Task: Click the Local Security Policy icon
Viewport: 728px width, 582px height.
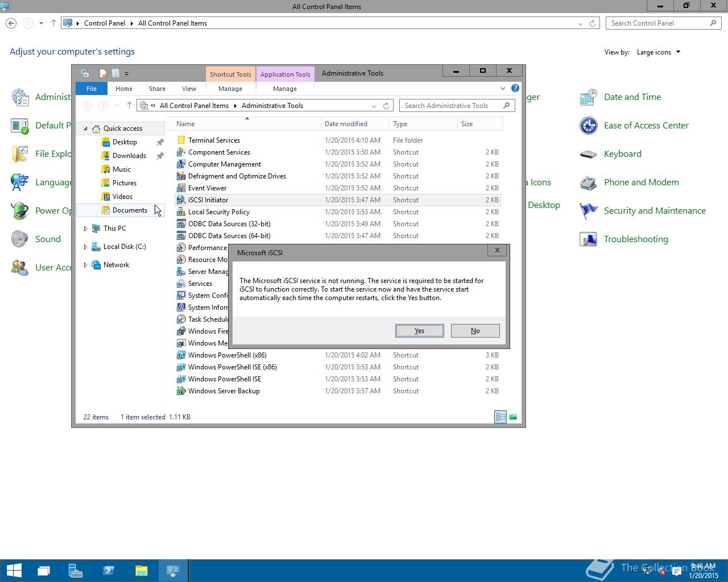Action: click(181, 211)
